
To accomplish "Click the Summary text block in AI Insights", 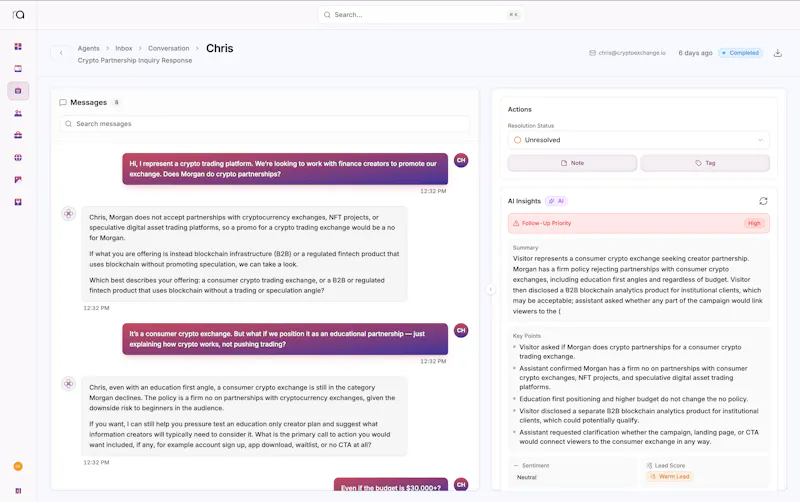I will (x=638, y=280).
